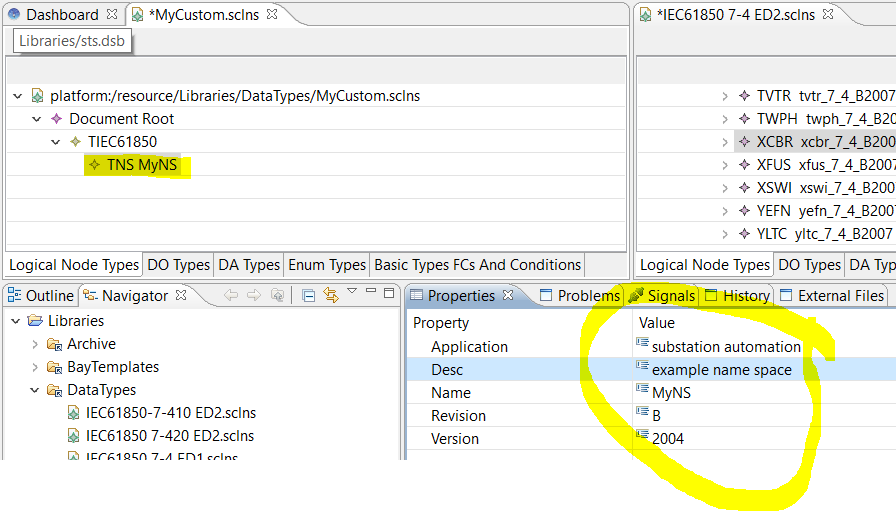896x511 pixels.
Task: Click the Navigator Go Up icon
Action: tap(277, 296)
